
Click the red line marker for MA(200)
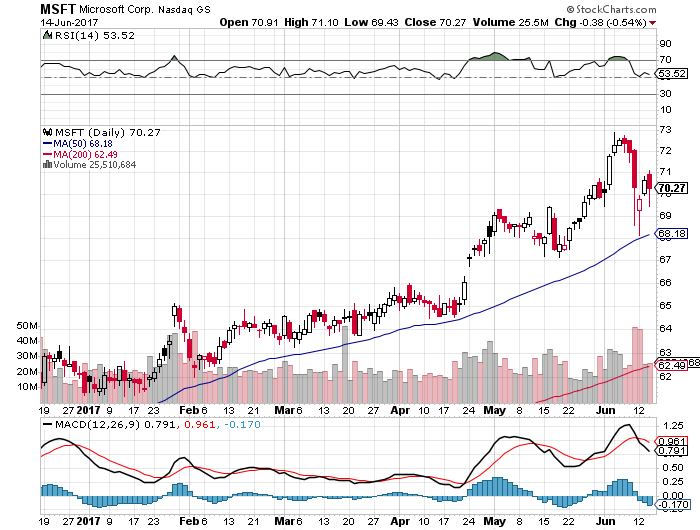(x=47, y=154)
